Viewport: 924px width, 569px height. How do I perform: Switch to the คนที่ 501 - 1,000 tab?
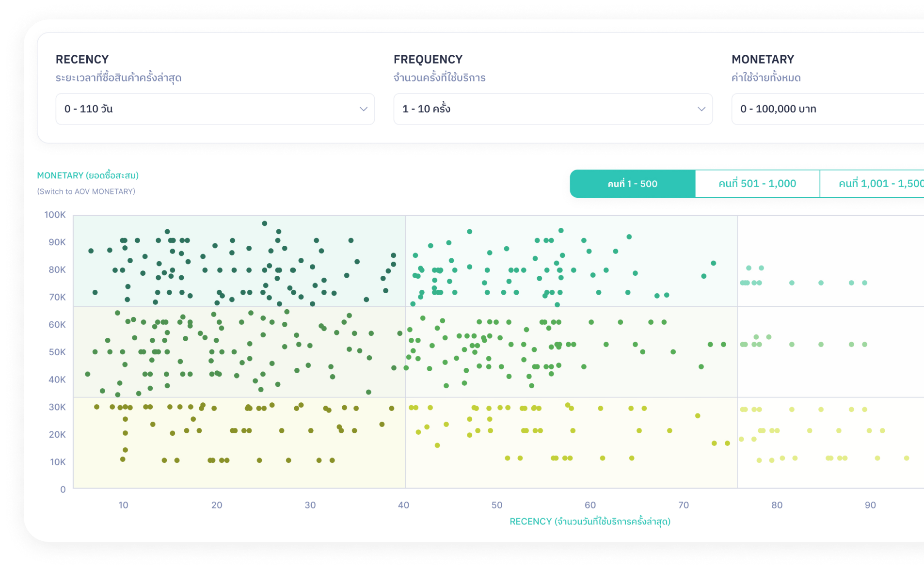[x=757, y=184]
